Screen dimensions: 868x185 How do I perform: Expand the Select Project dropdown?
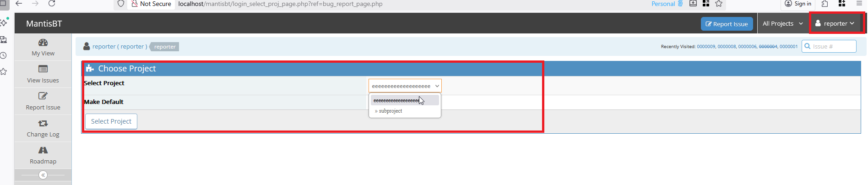[405, 86]
